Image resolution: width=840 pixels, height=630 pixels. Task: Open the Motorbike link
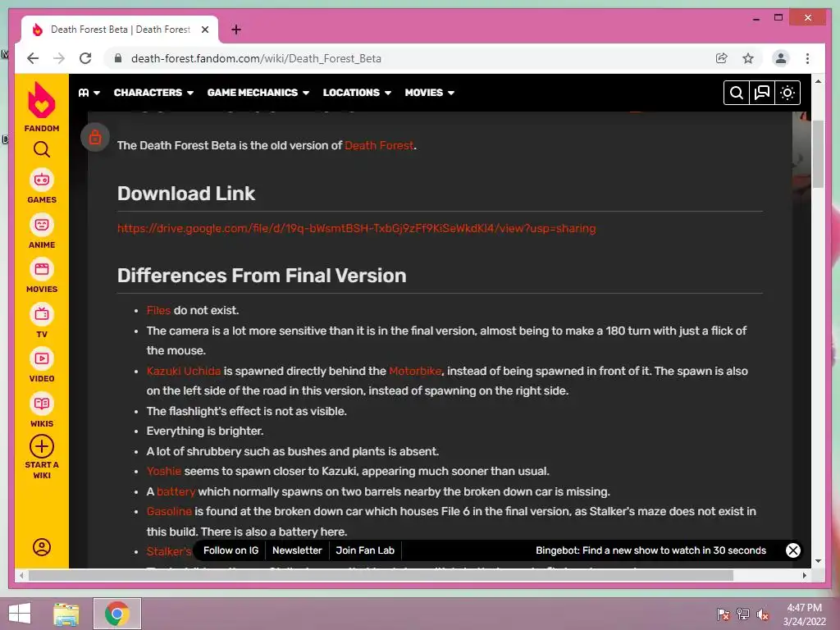click(415, 371)
